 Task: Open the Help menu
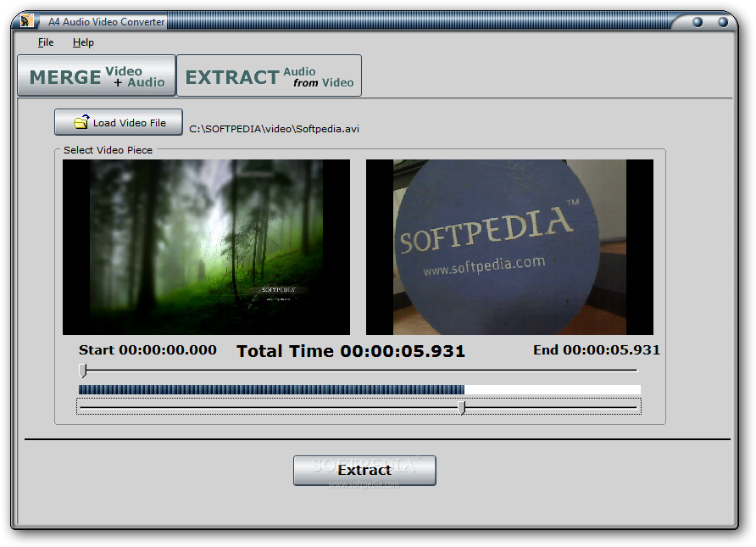tap(83, 42)
